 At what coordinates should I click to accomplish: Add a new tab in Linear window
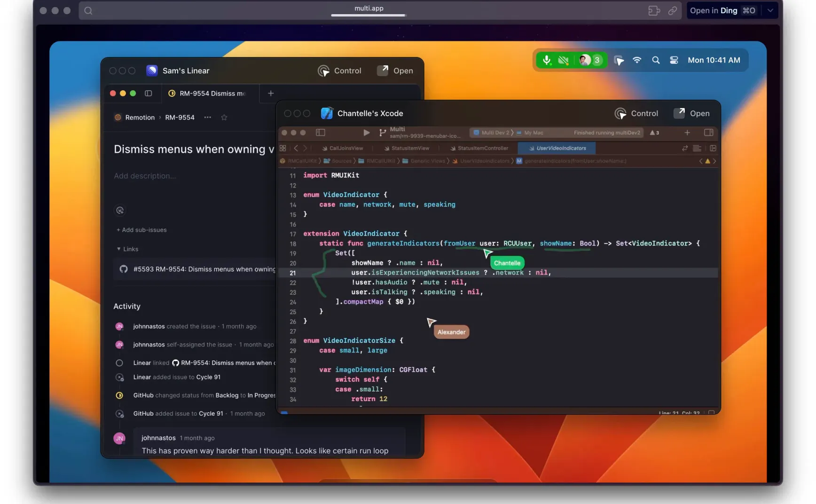point(271,93)
